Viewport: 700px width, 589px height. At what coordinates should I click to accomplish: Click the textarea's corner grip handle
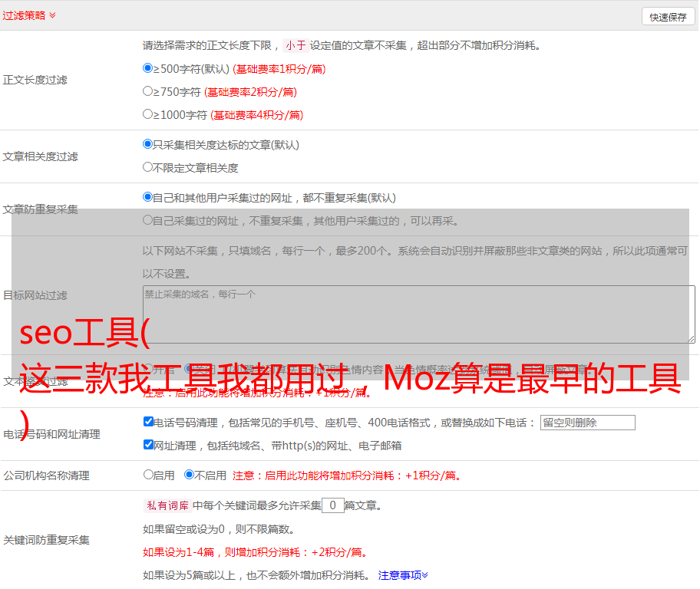pos(692,340)
